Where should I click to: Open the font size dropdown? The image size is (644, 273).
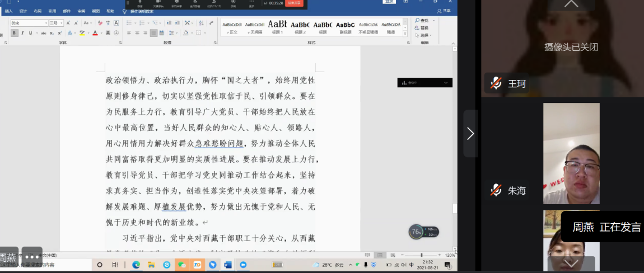pyautogui.click(x=62, y=23)
